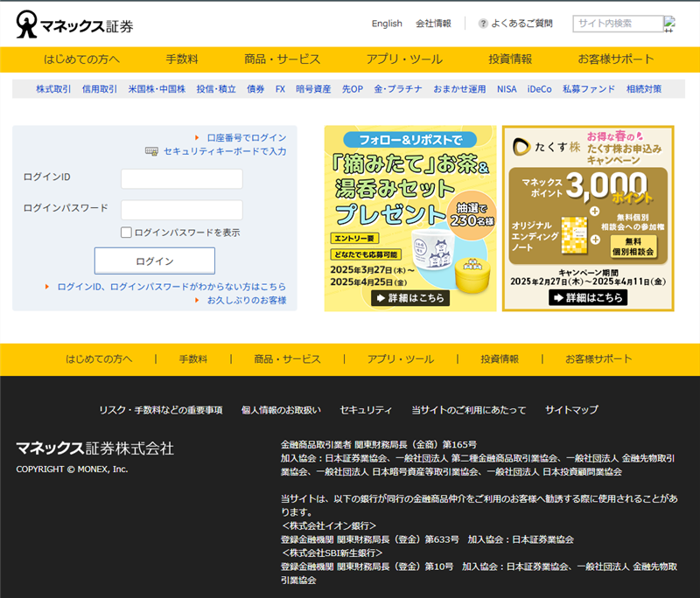Click the search magnifier icon

(x=669, y=24)
